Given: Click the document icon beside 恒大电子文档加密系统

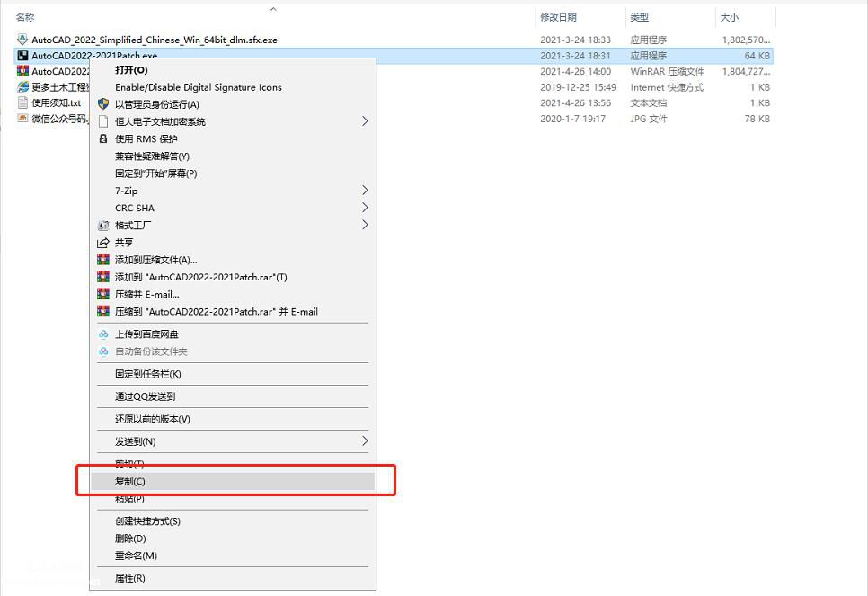Looking at the screenshot, I should tap(103, 121).
